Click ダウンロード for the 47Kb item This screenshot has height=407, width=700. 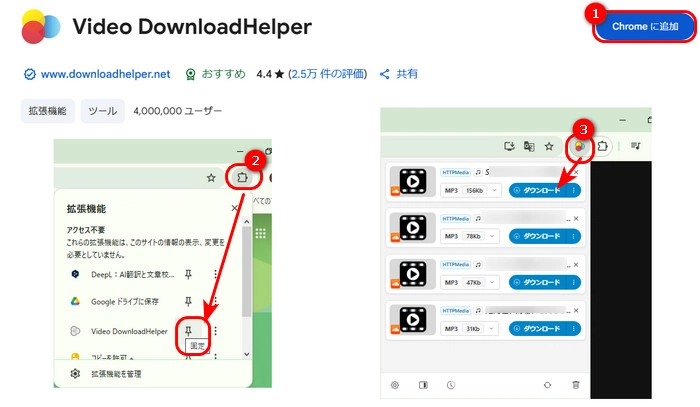tap(538, 282)
